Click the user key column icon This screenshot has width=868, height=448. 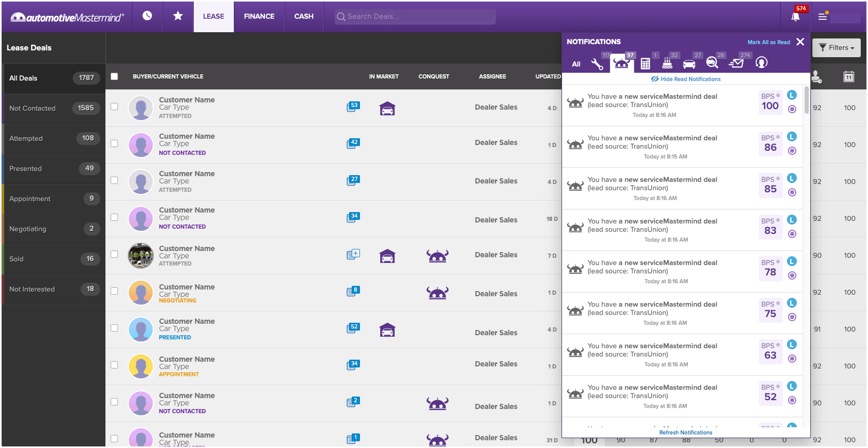coord(817,77)
